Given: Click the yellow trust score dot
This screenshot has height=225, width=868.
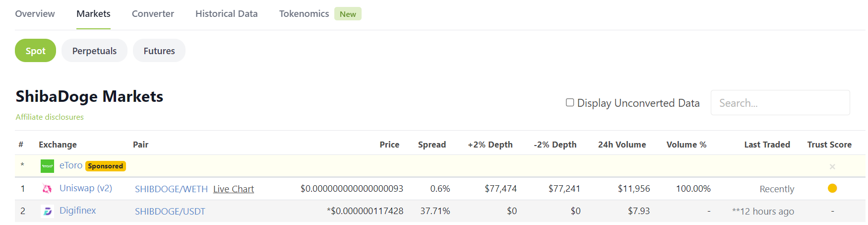Looking at the screenshot, I should (x=832, y=188).
